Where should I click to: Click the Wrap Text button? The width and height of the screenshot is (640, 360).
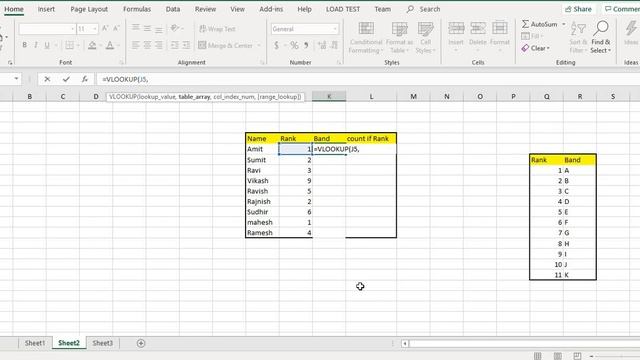[218, 29]
